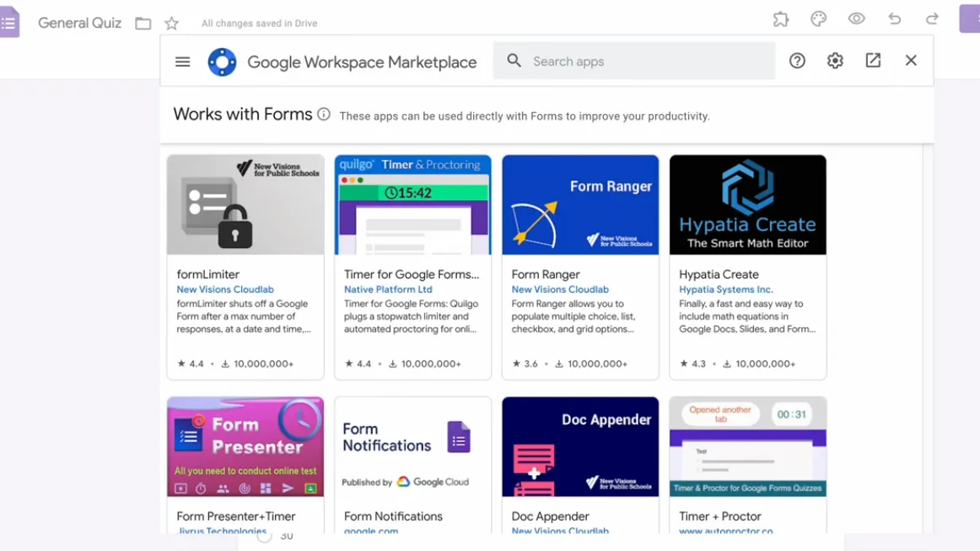Click the add-ons puzzle piece icon
Image resolution: width=980 pixels, height=551 pixels.
[x=781, y=19]
